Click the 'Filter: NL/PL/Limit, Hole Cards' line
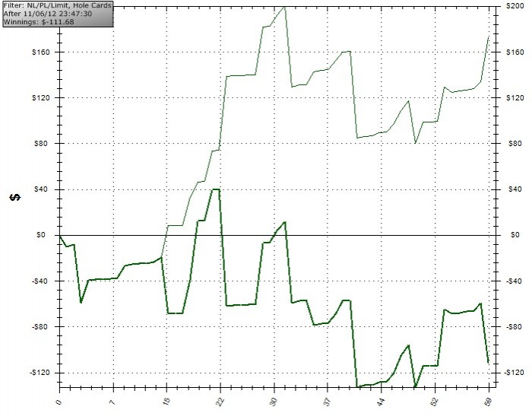This screenshot has width=532, height=413. pyautogui.click(x=57, y=5)
